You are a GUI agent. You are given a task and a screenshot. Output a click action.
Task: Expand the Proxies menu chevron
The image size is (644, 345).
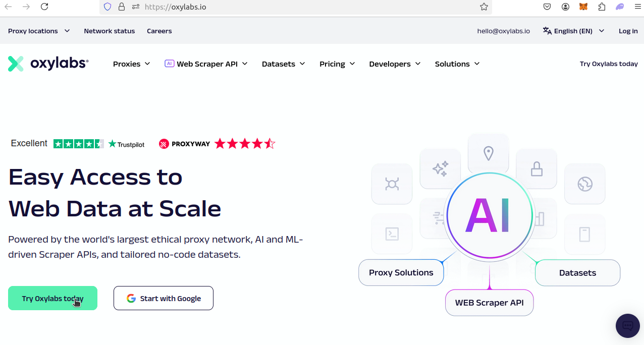(147, 64)
